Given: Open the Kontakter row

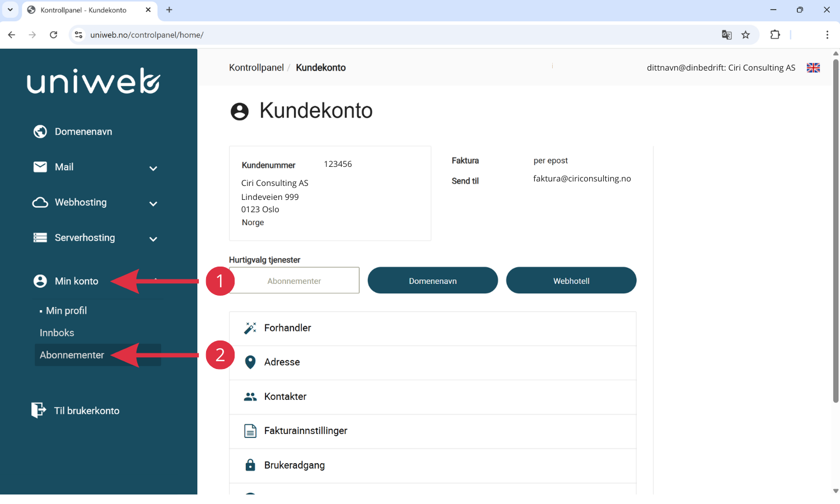Looking at the screenshot, I should coord(433,397).
